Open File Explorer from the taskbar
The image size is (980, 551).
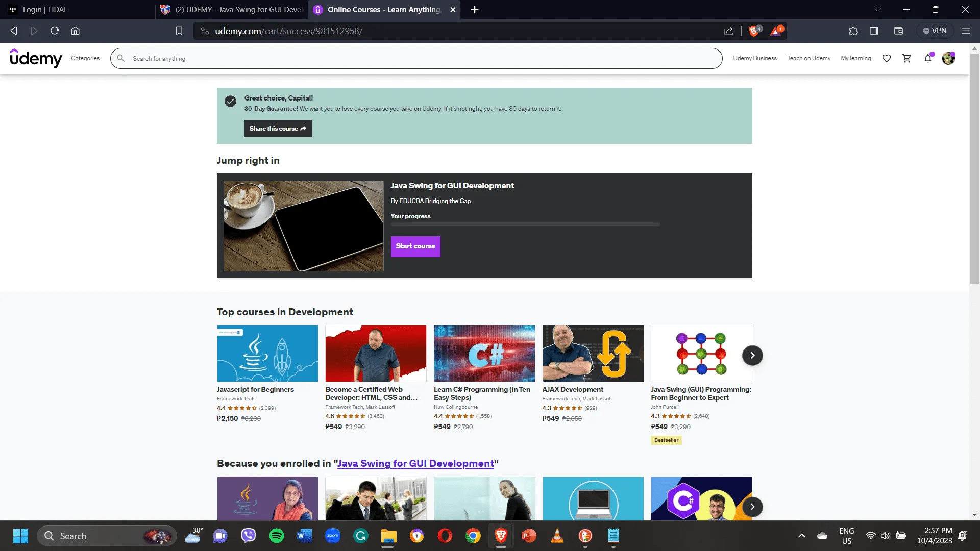point(389,536)
